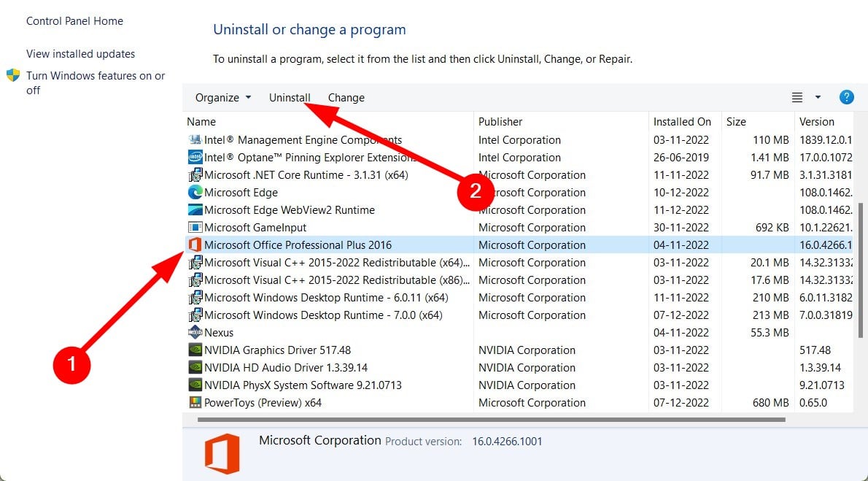Open the change-view dropdown near the Help icon

pos(818,96)
